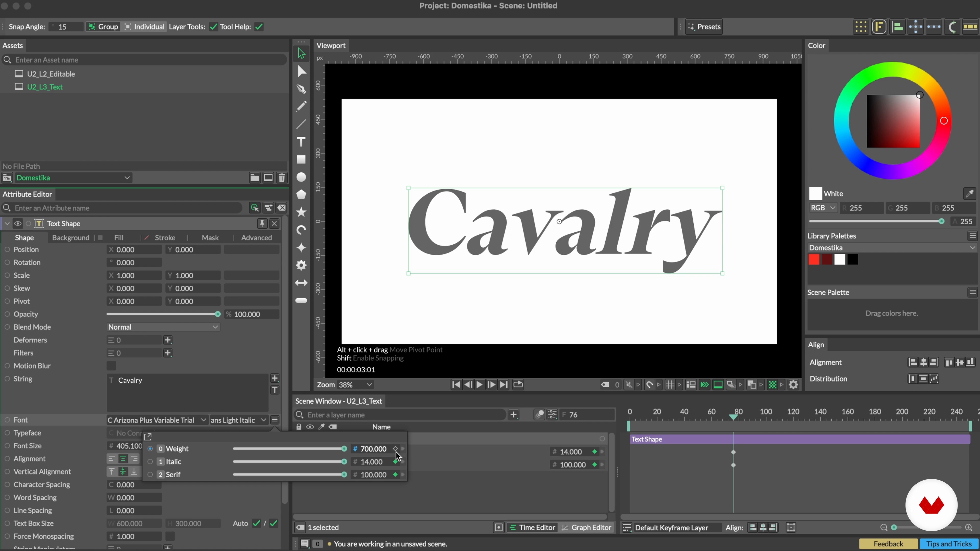Image resolution: width=980 pixels, height=551 pixels.
Task: Toggle Text Shape visibility eye
Action: [x=18, y=224]
